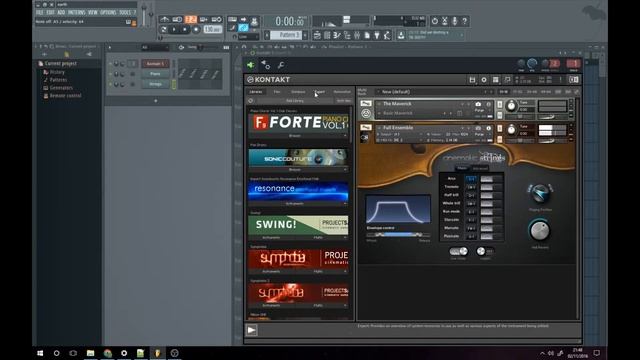640x360 pixels.
Task: Click snapshot camera icon on Full Ensemble
Action: tap(478, 128)
